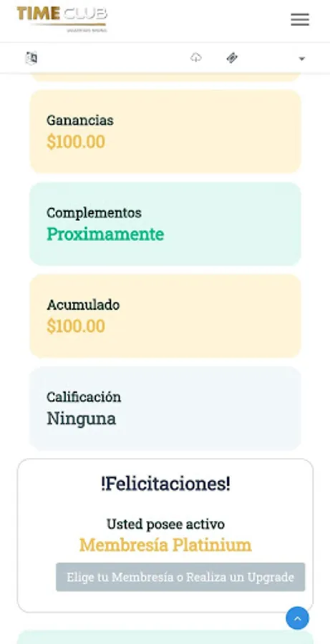Click the Usted posee activo text
330x644 pixels.
[165, 524]
